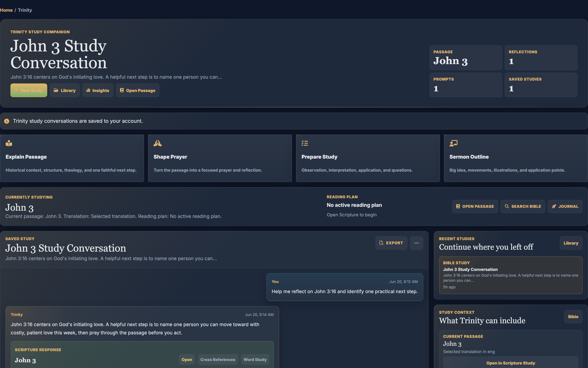Open the JOURNAL button
This screenshot has height=368, width=588.
tap(565, 206)
